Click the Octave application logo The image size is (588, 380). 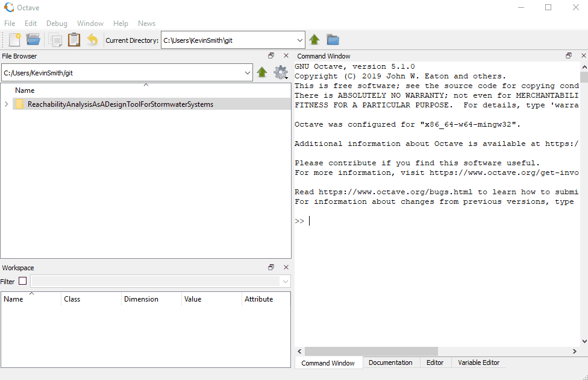pyautogui.click(x=8, y=7)
